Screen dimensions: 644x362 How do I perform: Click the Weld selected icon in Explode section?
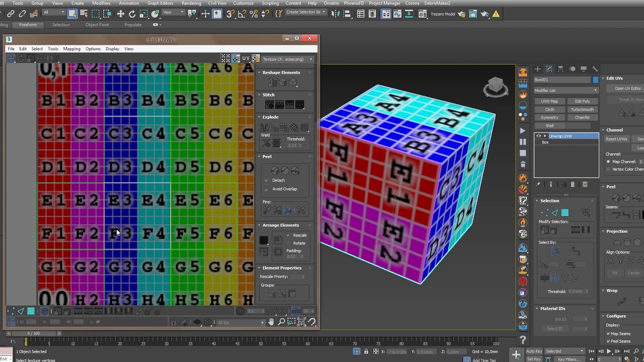[x=276, y=143]
